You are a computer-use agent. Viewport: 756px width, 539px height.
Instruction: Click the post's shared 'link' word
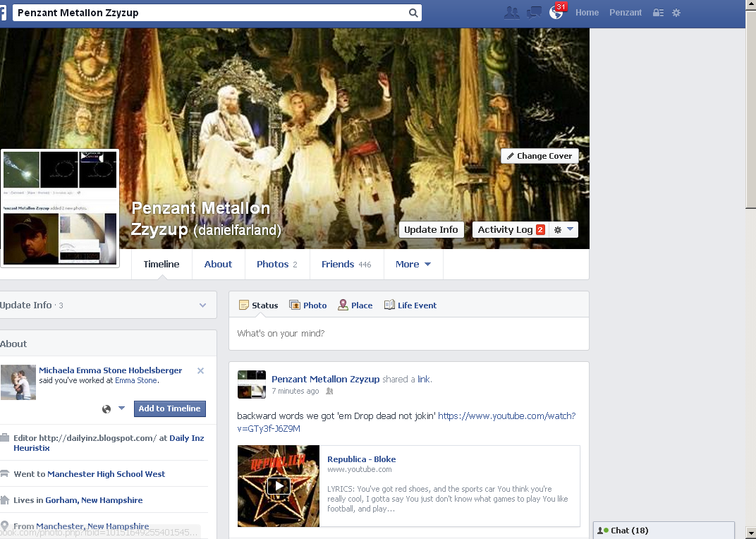(423, 380)
